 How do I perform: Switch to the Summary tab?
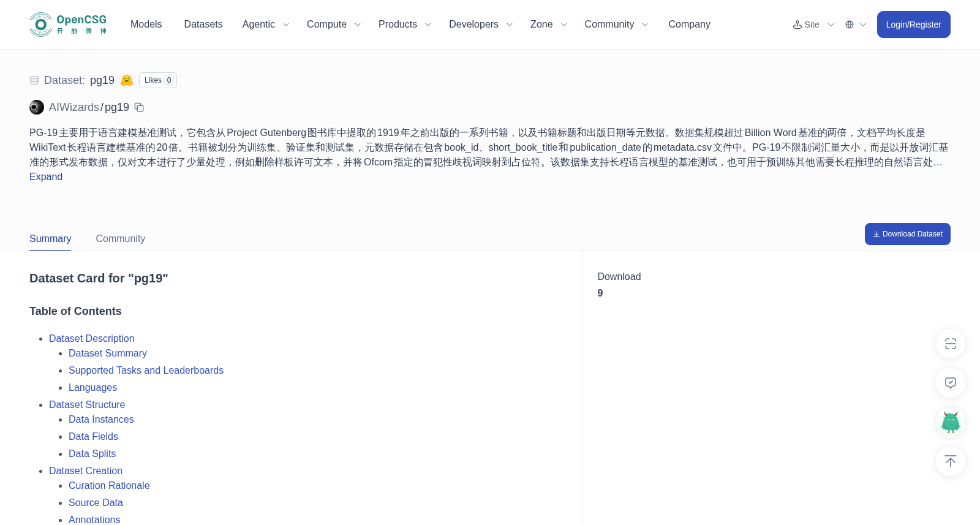point(50,239)
